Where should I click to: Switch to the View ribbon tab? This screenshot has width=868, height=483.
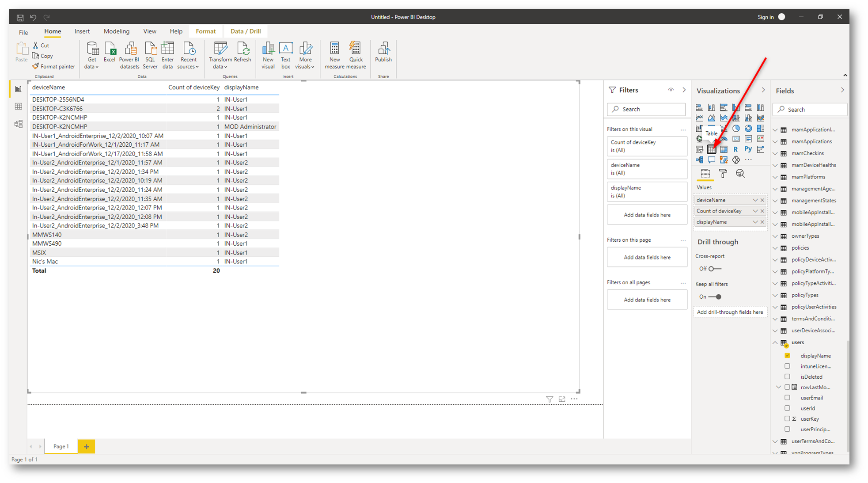(x=150, y=31)
